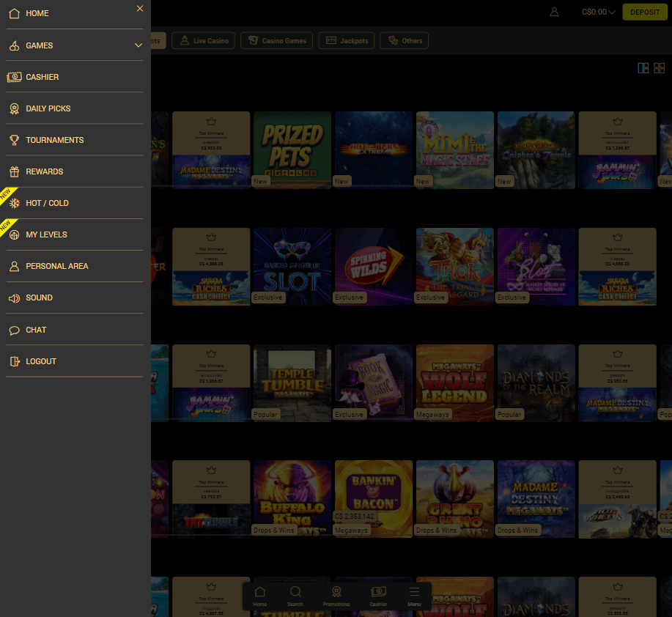Select the Others category tab
The image size is (672, 617).
coord(404,41)
